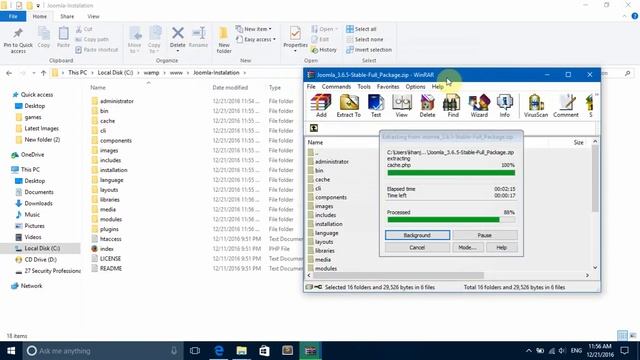Viewport: 640px width, 360px height.
Task: Click the WinRAR taskbar icon
Action: point(310,351)
